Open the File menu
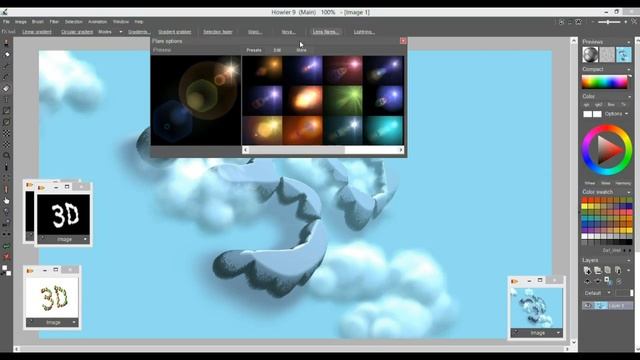Image resolution: width=640 pixels, height=360 pixels. [x=6, y=22]
